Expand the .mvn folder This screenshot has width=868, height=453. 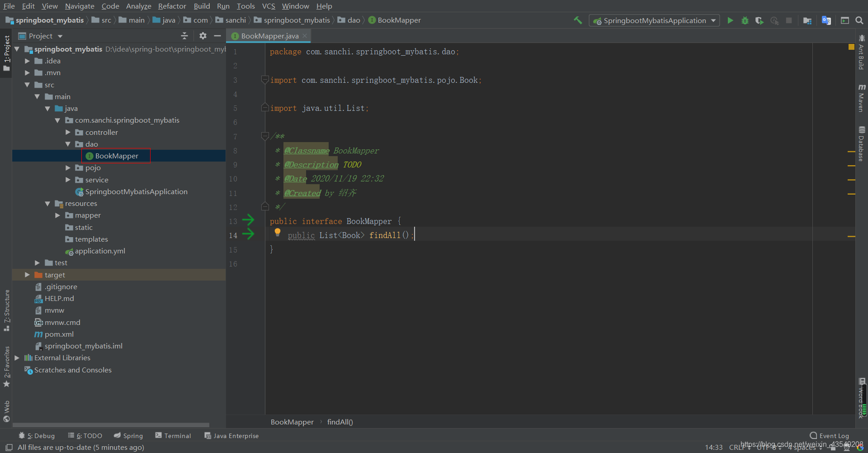tap(27, 72)
